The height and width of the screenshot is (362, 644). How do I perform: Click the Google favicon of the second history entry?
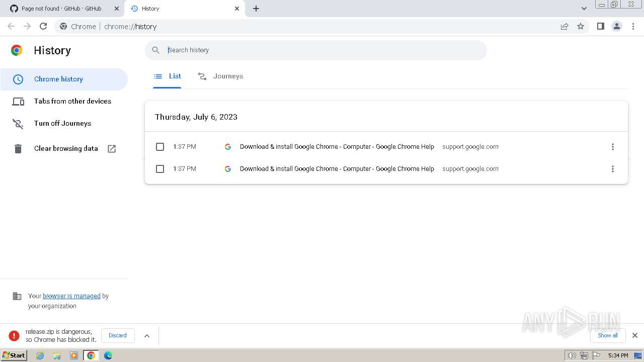tap(228, 169)
